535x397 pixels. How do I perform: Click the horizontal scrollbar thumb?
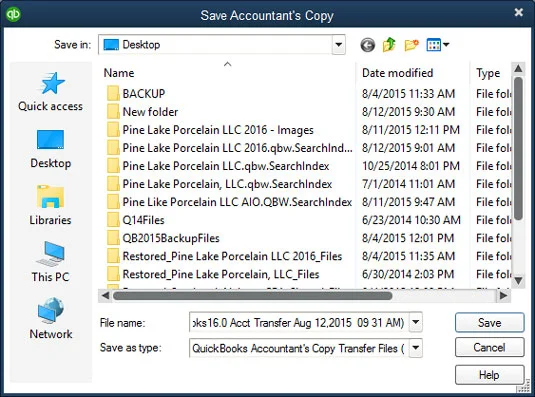(x=252, y=296)
